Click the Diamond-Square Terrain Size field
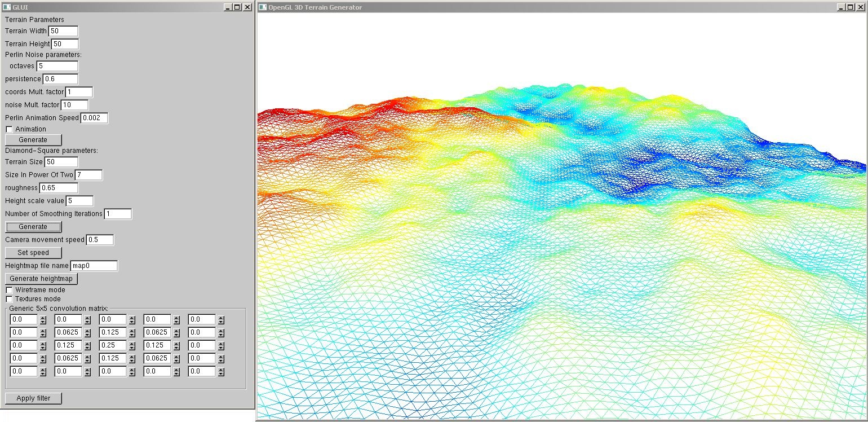868x422 pixels. (61, 162)
